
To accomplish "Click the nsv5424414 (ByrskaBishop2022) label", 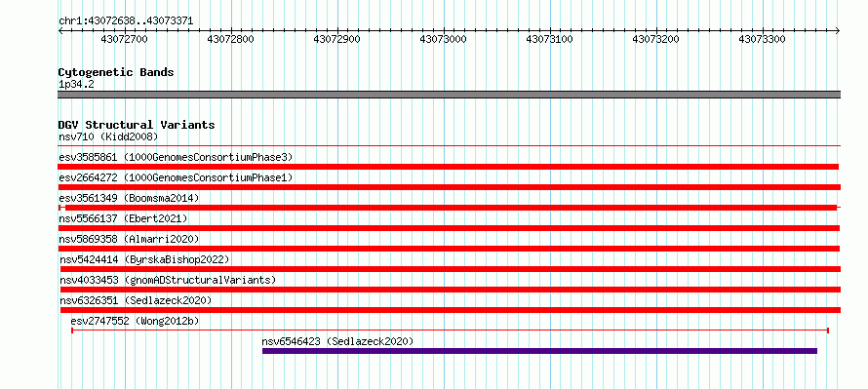I will coord(144,259).
